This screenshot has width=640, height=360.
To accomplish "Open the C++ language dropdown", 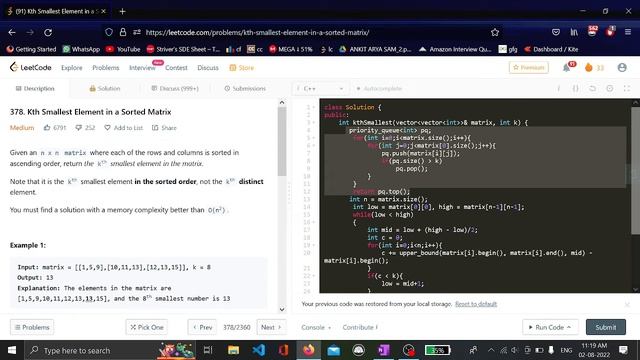I will tap(320, 89).
